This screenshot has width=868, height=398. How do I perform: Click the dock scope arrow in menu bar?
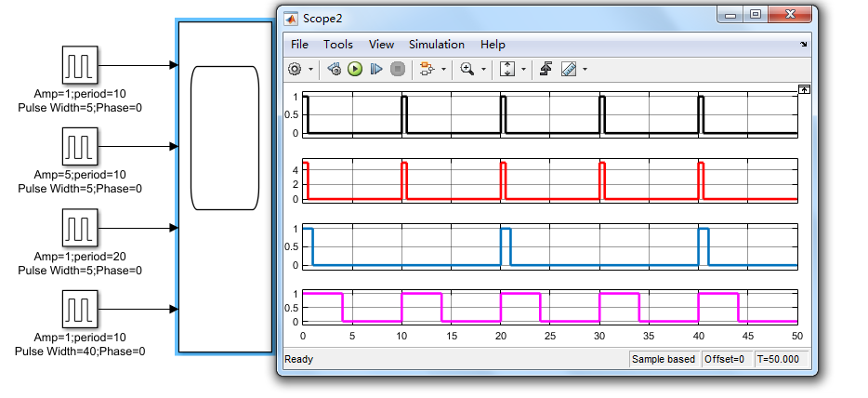pos(803,45)
